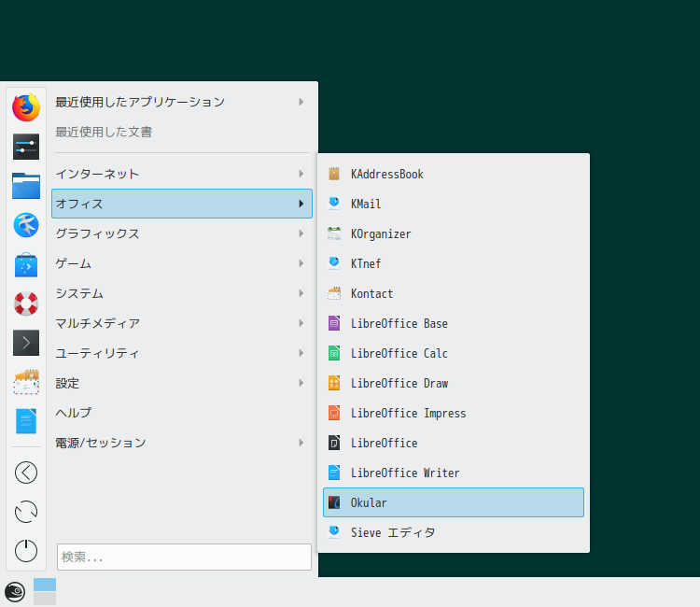Expand the ゲーム submenu arrow

[x=301, y=263]
